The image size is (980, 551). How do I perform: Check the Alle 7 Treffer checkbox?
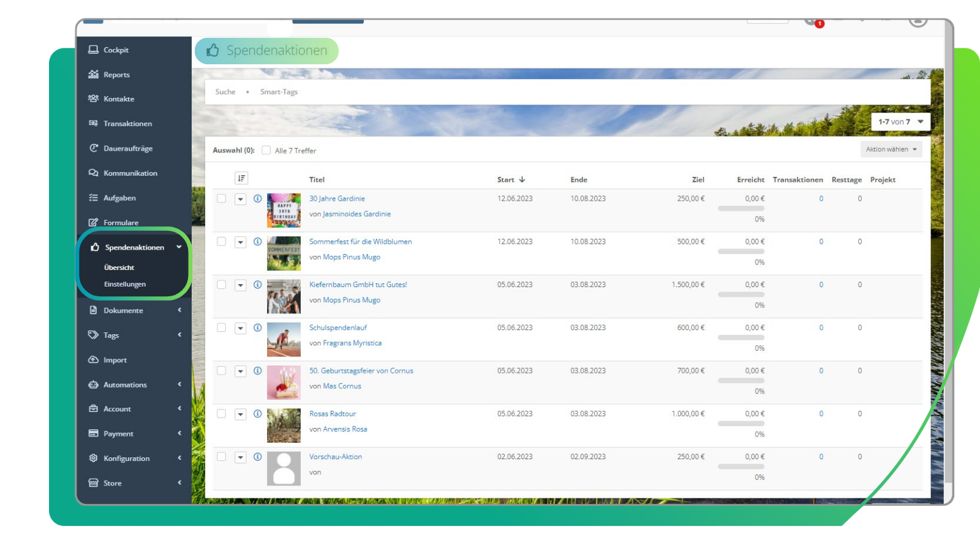tap(266, 150)
